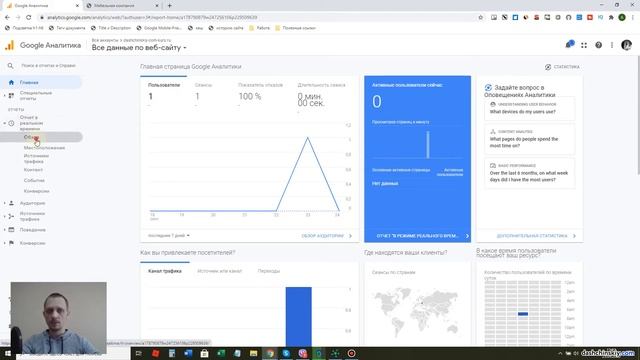The width and height of the screenshot is (640, 360).
Task: Select the 'What pages do people spend the most time on?' question
Action: [529, 139]
